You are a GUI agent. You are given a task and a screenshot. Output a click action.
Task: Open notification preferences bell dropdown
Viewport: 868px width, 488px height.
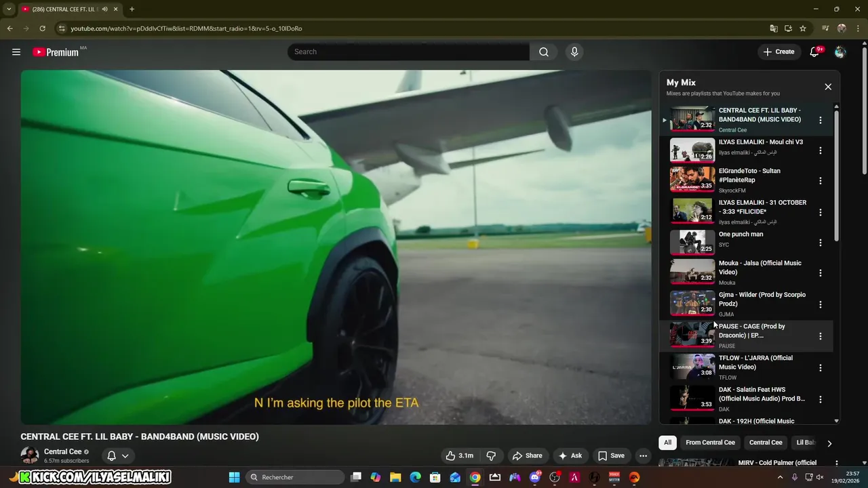click(x=118, y=455)
